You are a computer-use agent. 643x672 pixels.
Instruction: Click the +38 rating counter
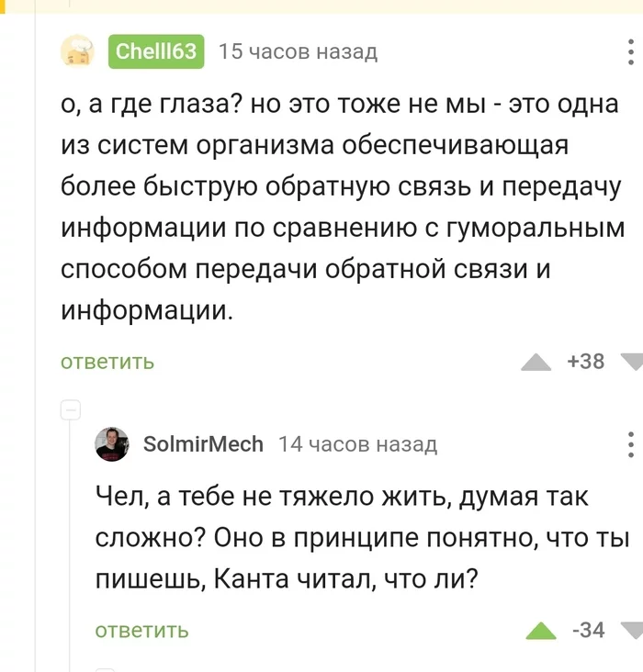[585, 362]
